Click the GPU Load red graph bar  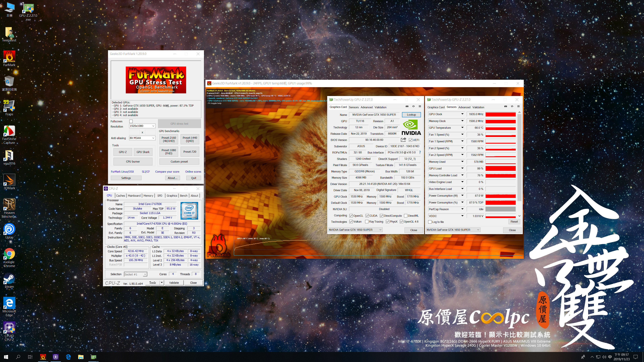[500, 168]
